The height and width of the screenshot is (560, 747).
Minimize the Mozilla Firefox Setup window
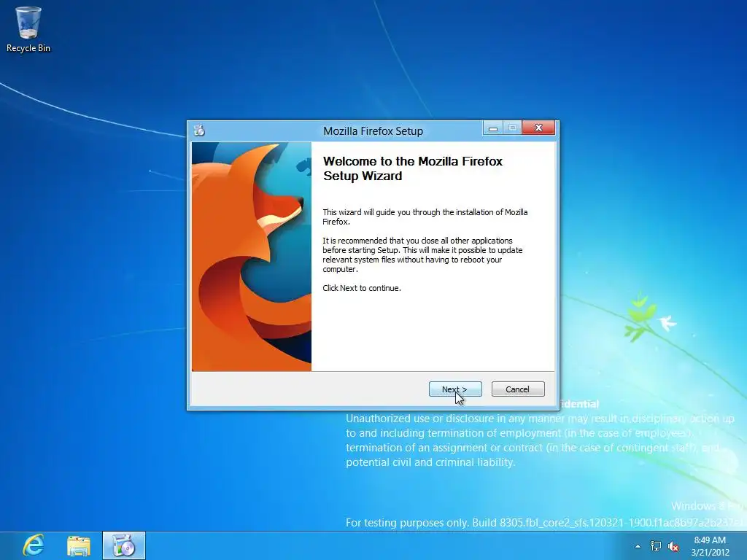point(493,128)
